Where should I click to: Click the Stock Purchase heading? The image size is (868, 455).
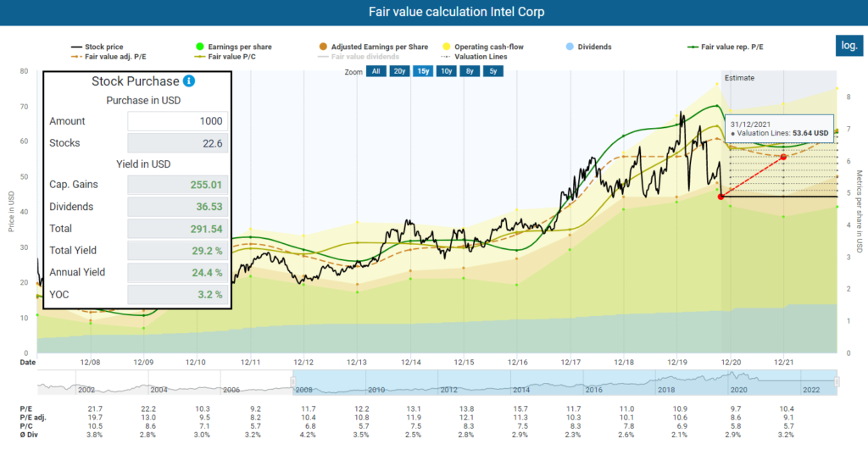(135, 81)
